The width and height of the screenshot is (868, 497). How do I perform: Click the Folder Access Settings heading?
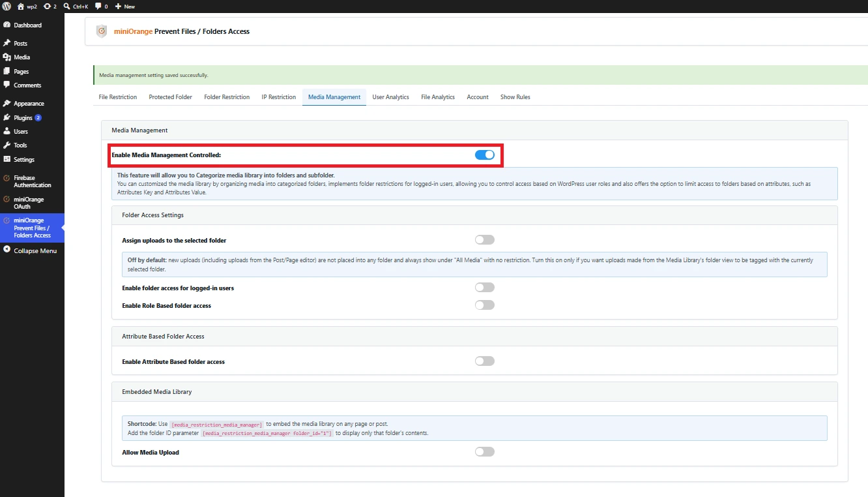[x=153, y=215]
